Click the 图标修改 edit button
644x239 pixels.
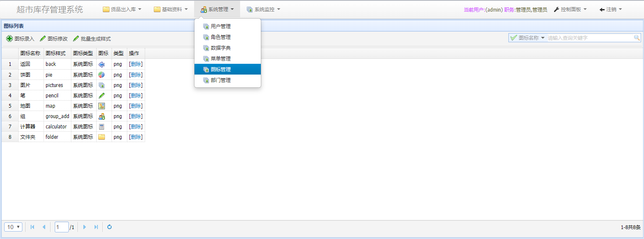(53, 39)
